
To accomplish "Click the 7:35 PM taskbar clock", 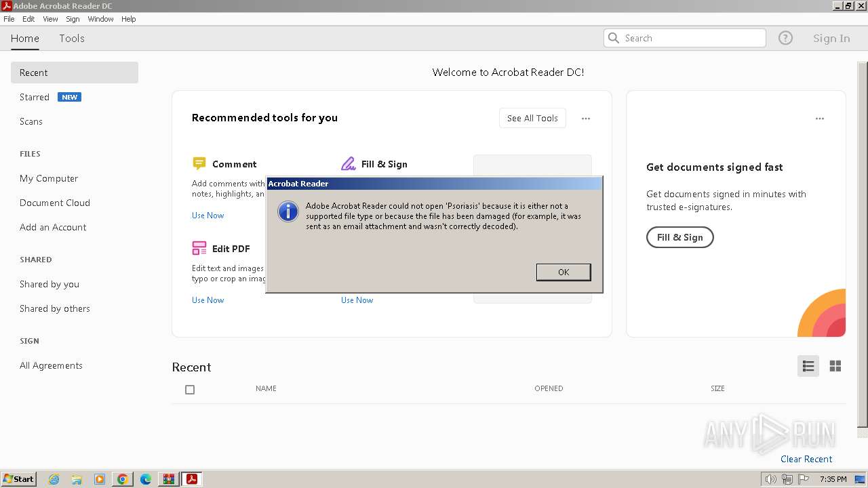I will [x=833, y=479].
